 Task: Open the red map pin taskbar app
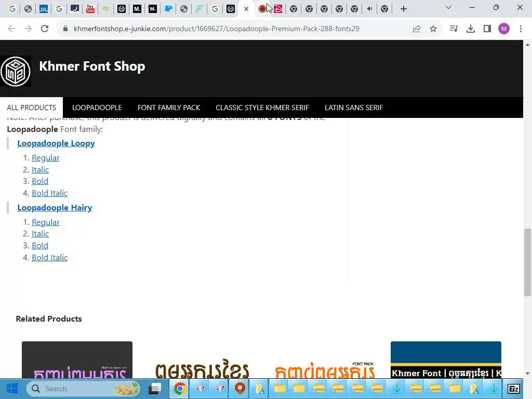240,389
